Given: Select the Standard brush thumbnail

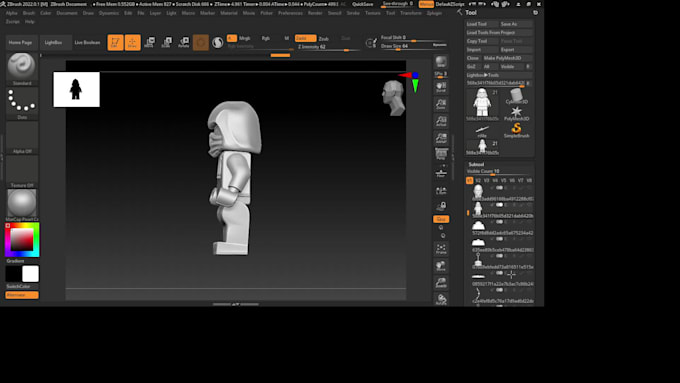Looking at the screenshot, I should (x=22, y=66).
